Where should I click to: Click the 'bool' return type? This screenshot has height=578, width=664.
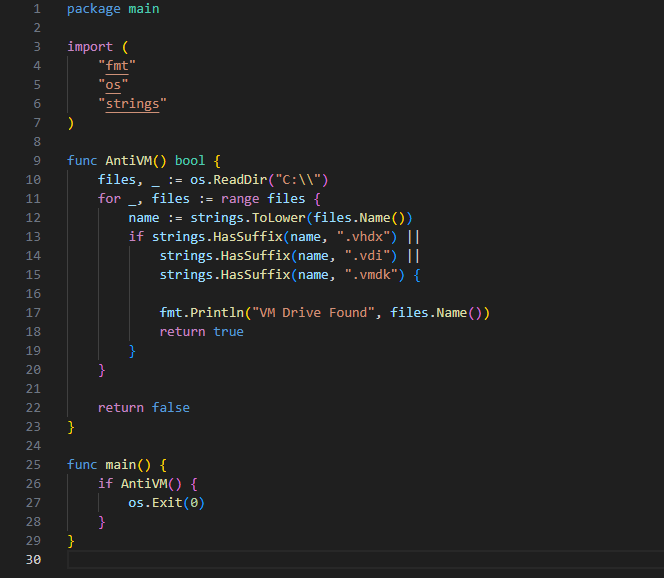point(190,160)
